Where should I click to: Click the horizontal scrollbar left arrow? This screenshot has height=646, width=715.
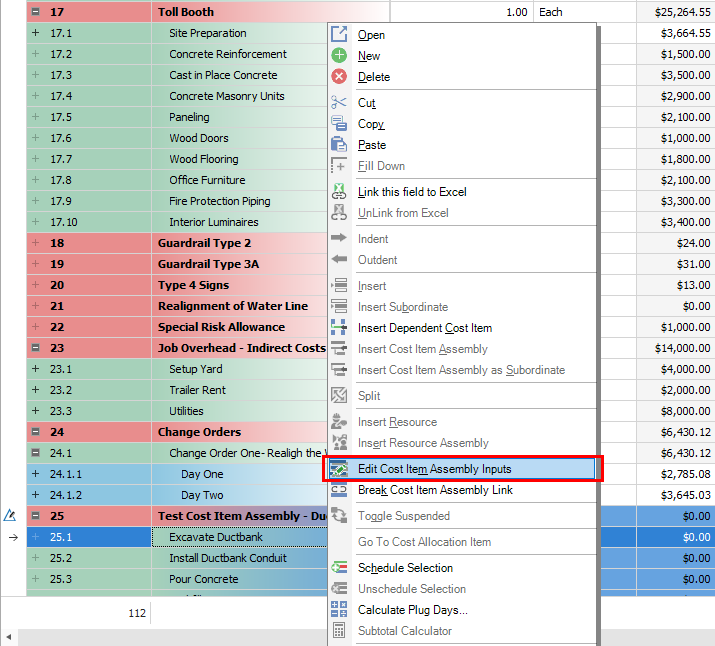[9, 637]
